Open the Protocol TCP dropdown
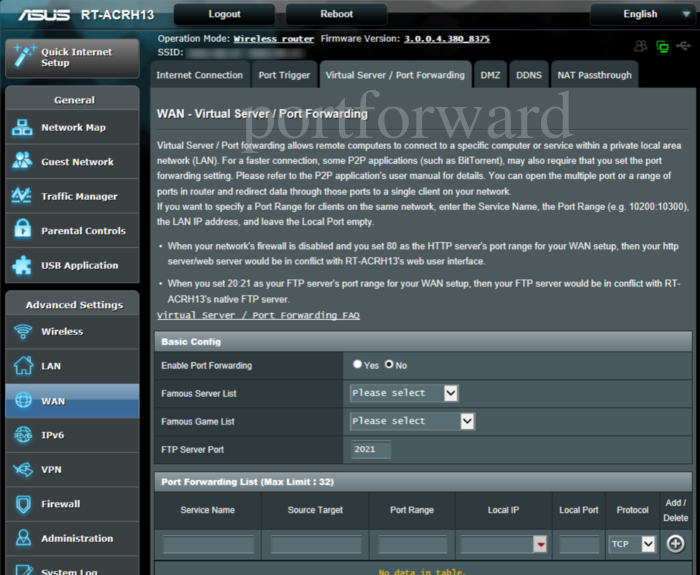Screen dimensions: 700x575 [633, 544]
